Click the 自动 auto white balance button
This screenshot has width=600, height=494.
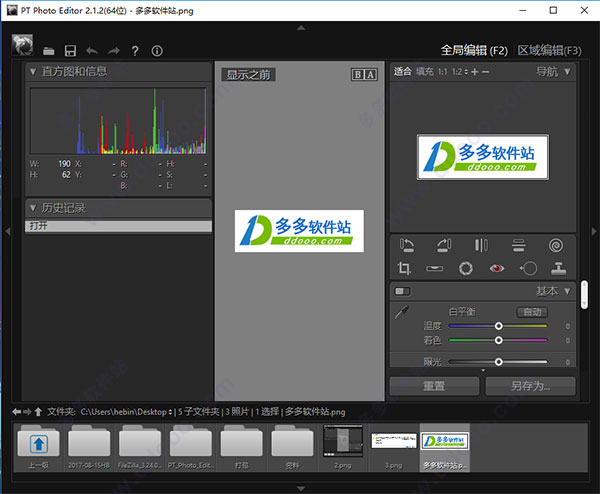point(532,312)
